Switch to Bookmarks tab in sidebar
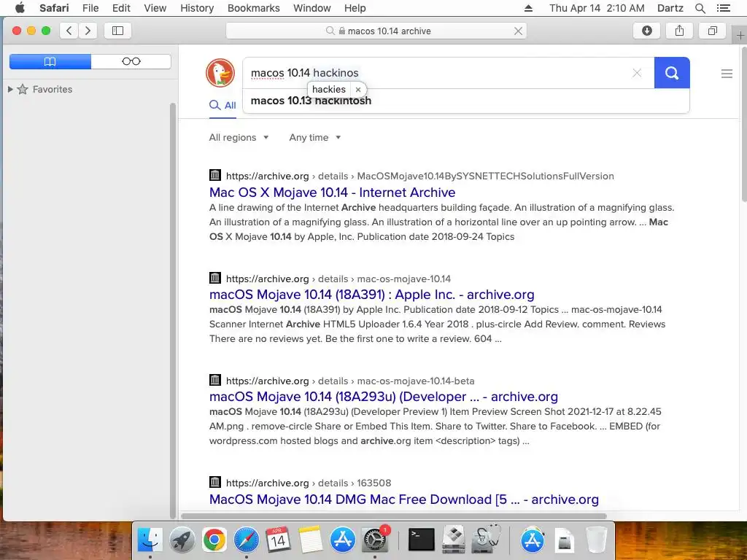This screenshot has width=747, height=560. (50, 61)
